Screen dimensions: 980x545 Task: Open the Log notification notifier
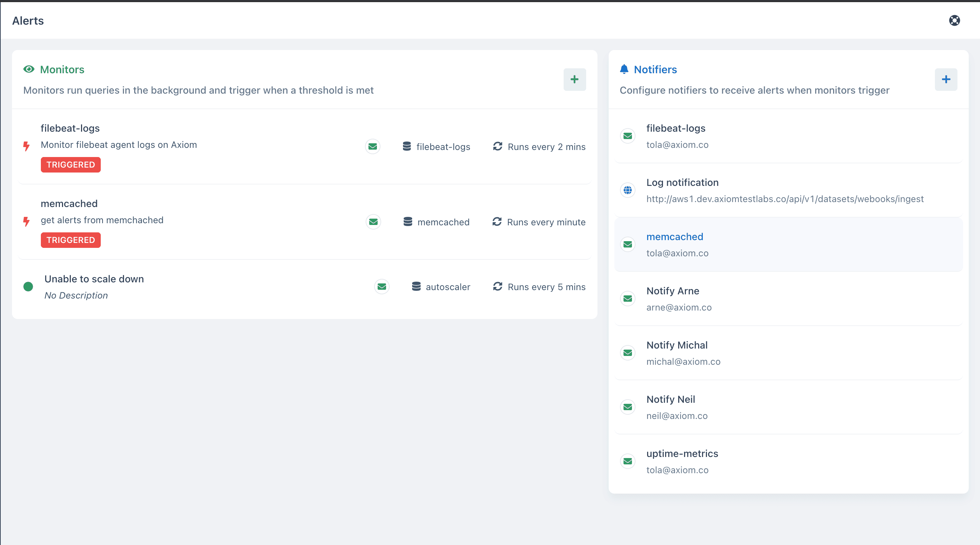pos(788,190)
